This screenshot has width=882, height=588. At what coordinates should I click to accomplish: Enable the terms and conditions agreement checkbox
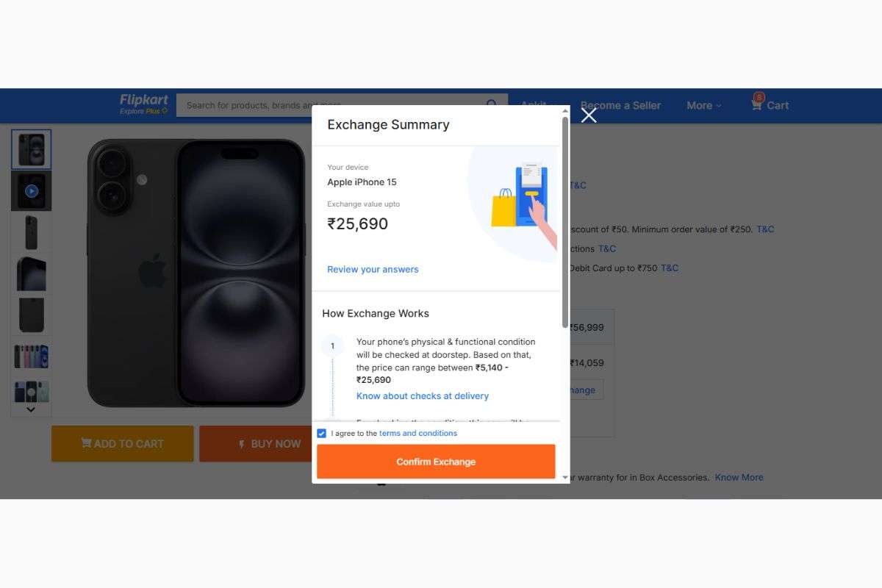(x=321, y=433)
